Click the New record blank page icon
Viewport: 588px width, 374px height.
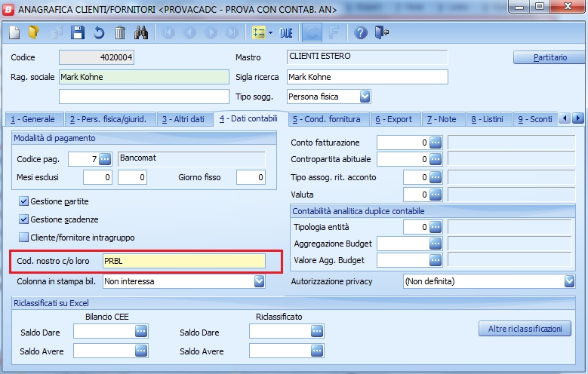[x=14, y=32]
